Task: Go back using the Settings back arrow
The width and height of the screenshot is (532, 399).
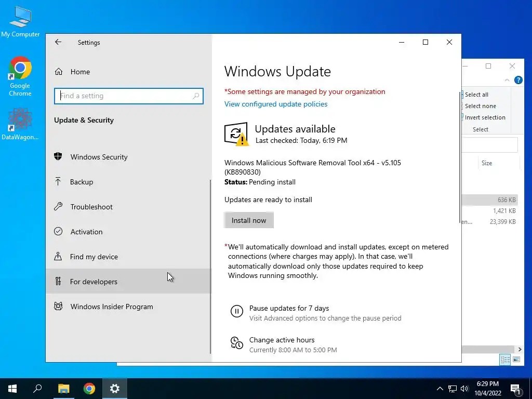Action: point(58,42)
